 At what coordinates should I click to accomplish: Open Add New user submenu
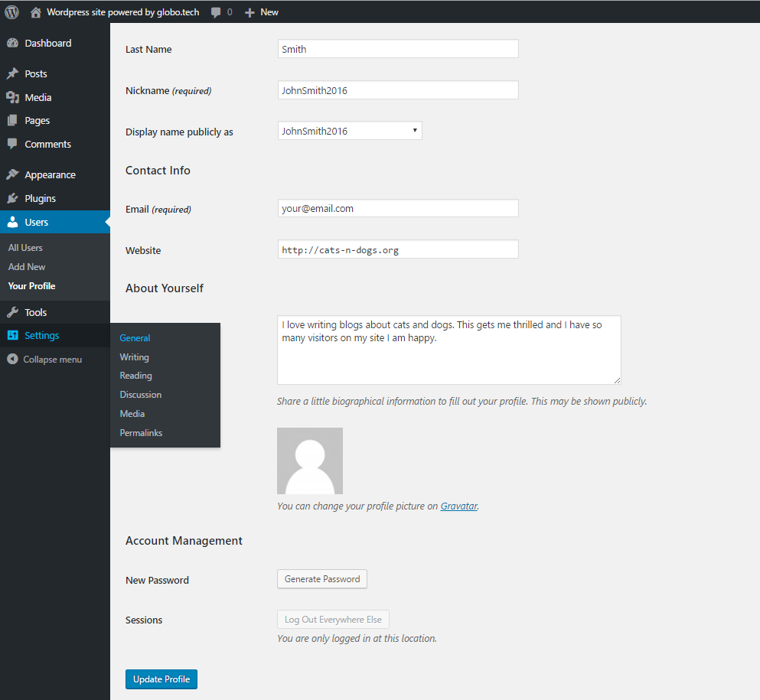(x=27, y=267)
